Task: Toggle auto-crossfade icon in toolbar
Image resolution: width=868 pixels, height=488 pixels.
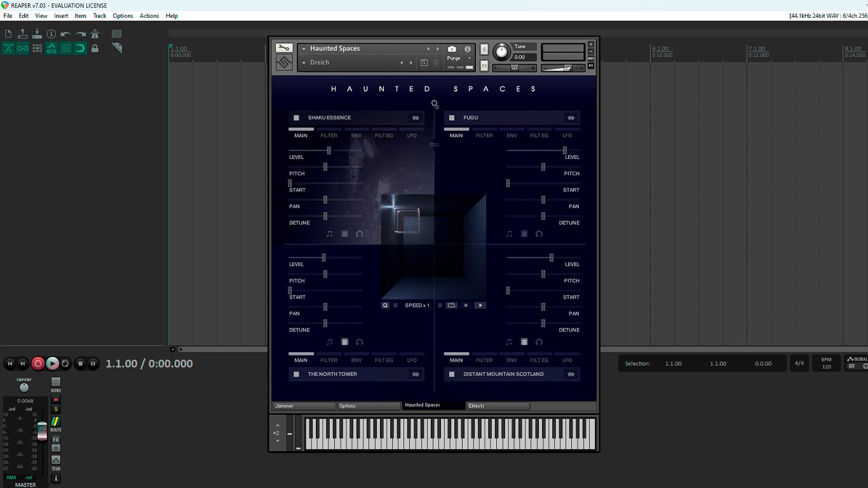Action: point(8,48)
